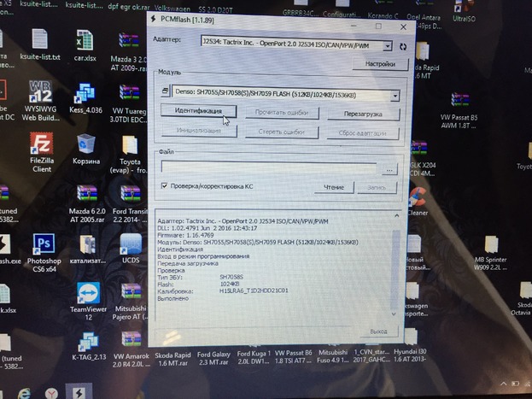Click the file browse ellipsis button
Image resolution: width=532 pixels, height=399 pixels.
pos(389,168)
